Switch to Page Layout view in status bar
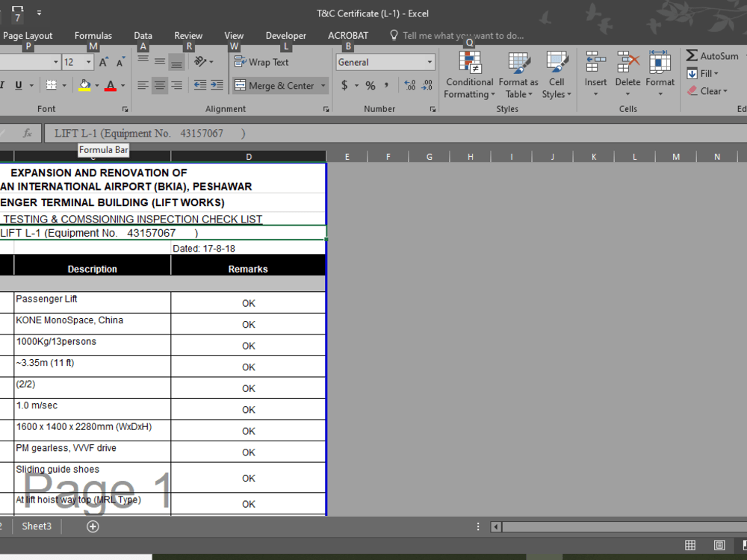Screen dimensions: 747x560 point(719,545)
